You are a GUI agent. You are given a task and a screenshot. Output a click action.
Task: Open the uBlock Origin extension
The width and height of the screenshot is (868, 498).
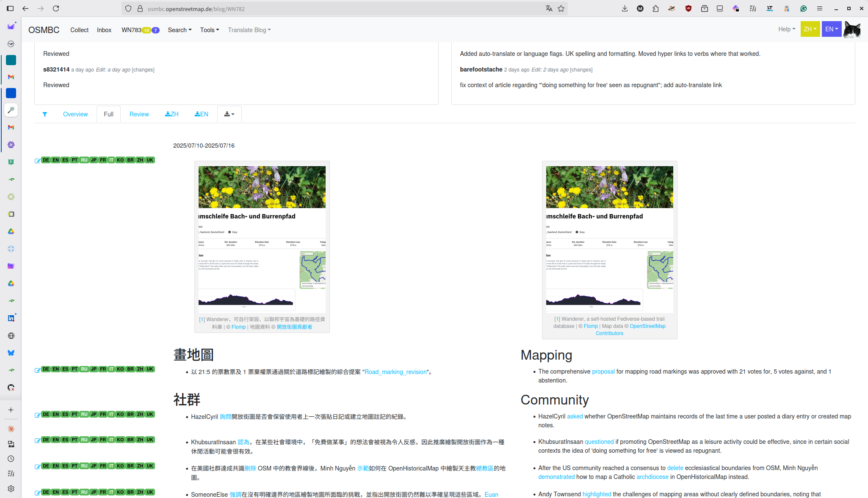click(x=688, y=8)
